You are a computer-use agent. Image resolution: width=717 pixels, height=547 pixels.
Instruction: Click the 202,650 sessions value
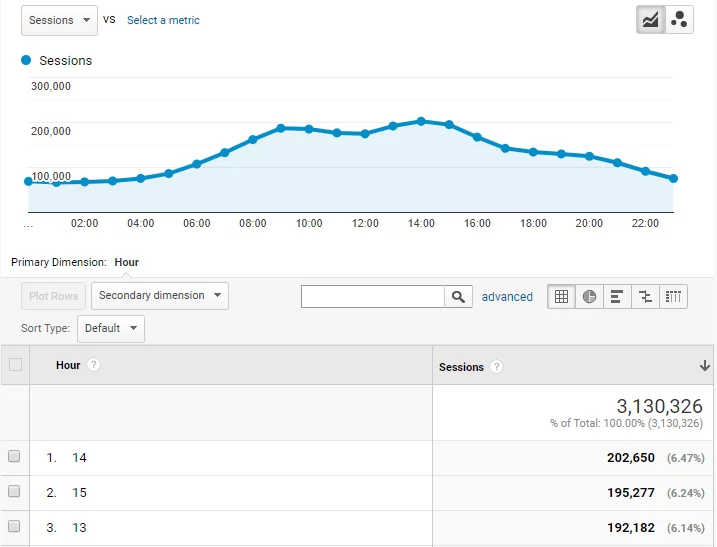click(631, 457)
